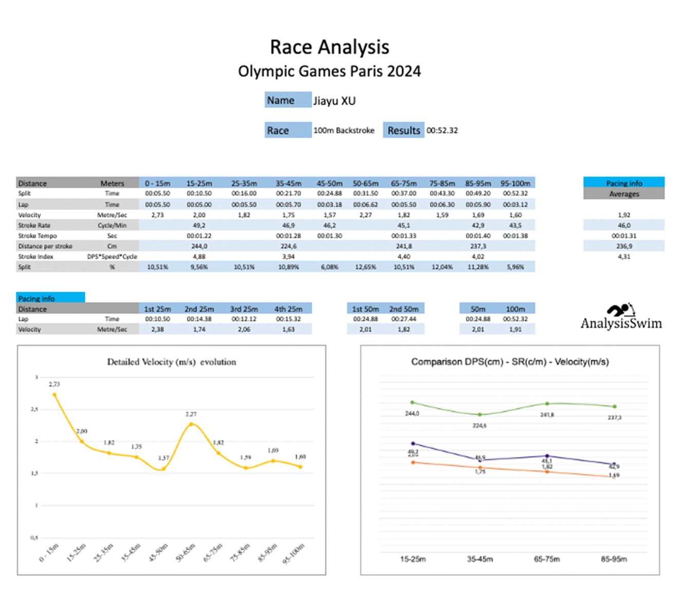This screenshot has height=616, width=678.
Task: Click the 4th 25m column header
Action: pyautogui.click(x=288, y=309)
